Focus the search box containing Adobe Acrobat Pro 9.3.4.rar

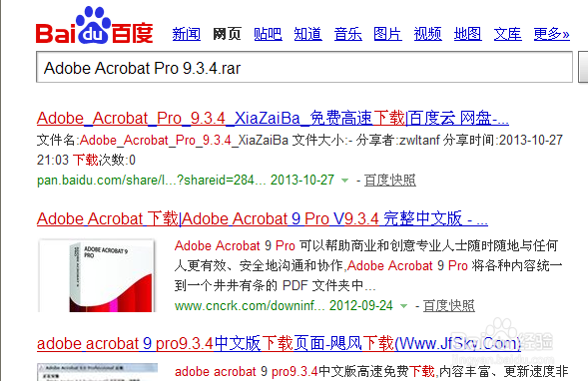pyautogui.click(x=304, y=68)
